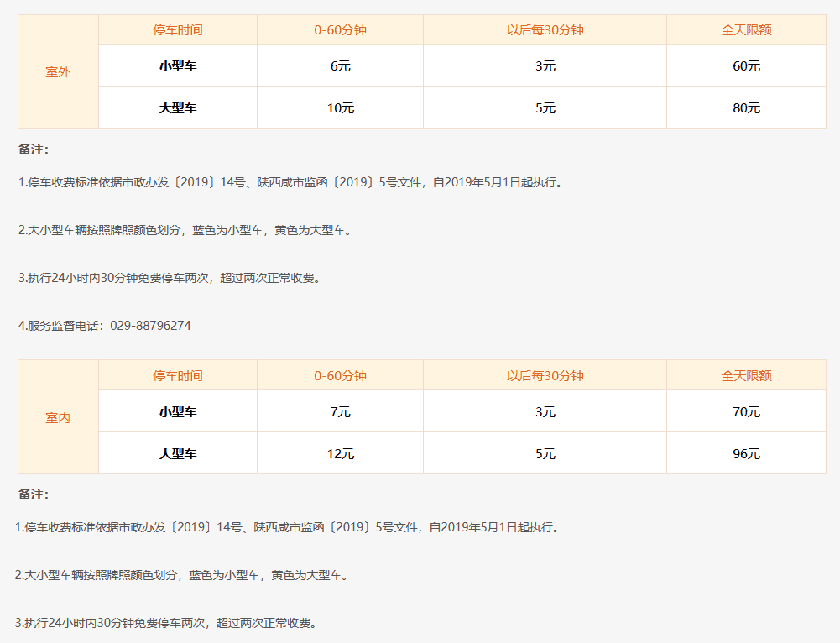Click note 1 about 收费标准 under 室内 table
The image size is (840, 643).
point(288,527)
